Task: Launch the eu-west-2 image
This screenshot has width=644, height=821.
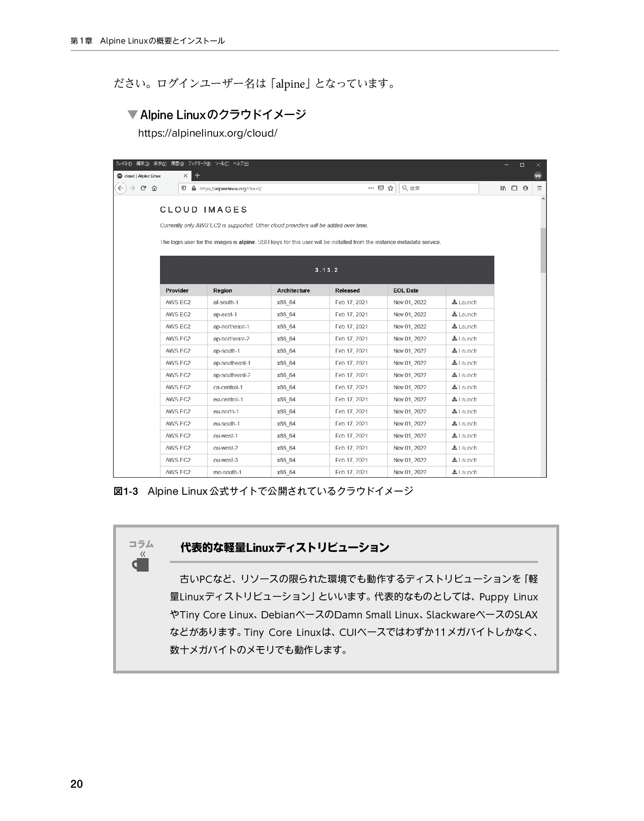Action: pyautogui.click(x=464, y=448)
